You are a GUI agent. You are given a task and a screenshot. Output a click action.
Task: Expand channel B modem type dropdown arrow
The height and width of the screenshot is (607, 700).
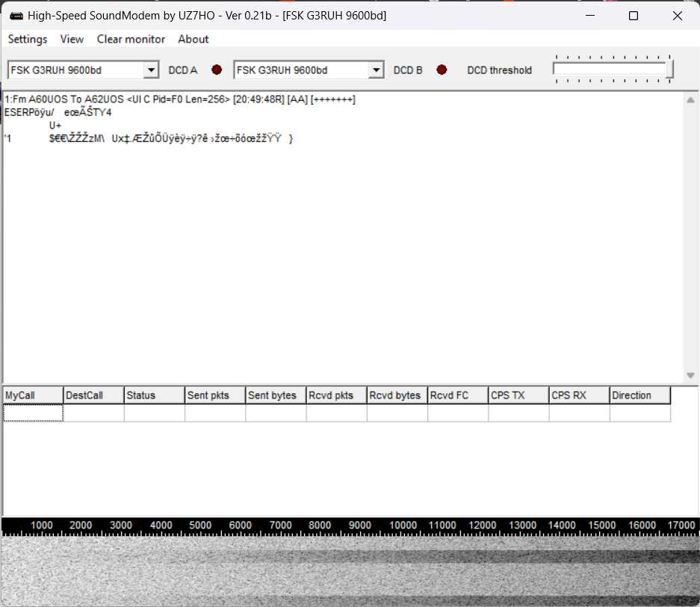377,70
